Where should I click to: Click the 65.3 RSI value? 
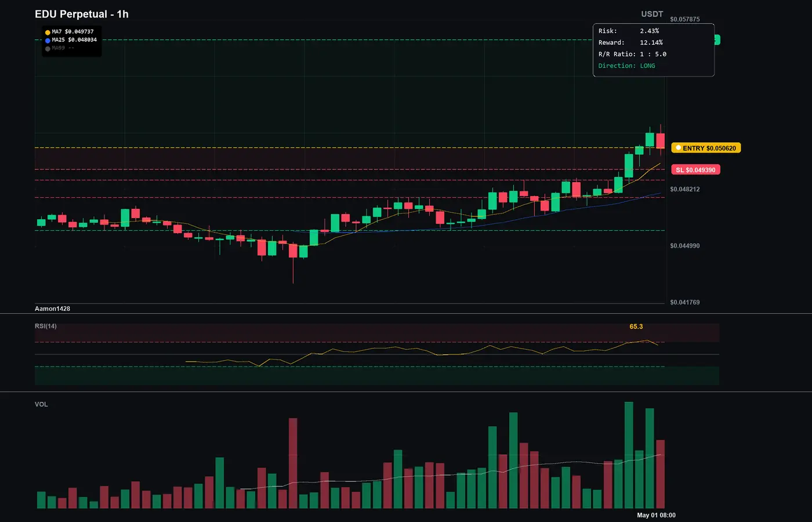[x=636, y=327]
